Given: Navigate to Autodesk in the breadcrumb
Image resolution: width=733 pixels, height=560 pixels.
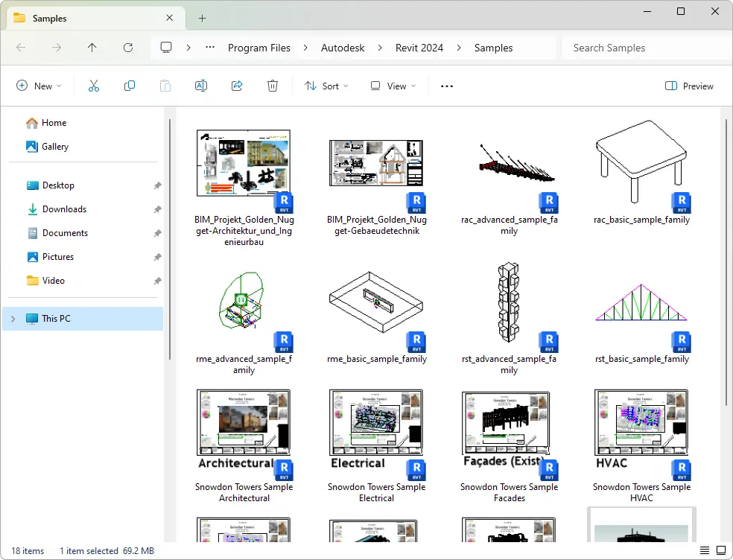Looking at the screenshot, I should pos(343,47).
